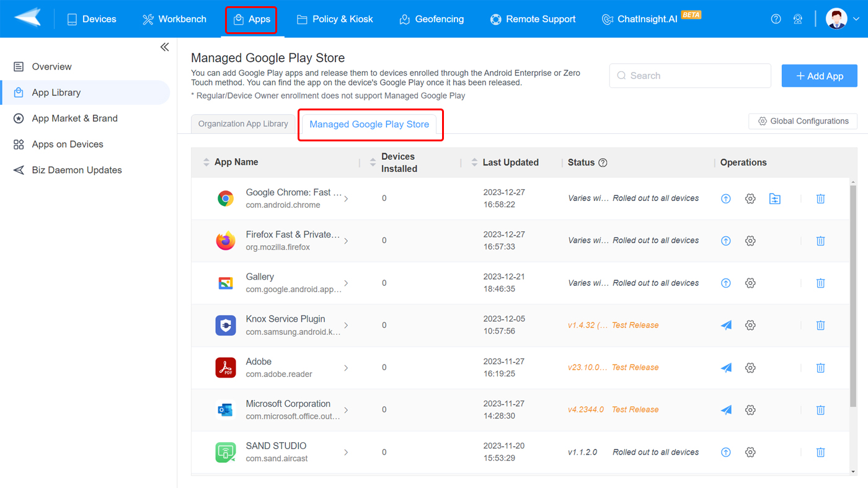Delete Gallery with trash icon
This screenshot has height=488, width=868.
click(820, 283)
